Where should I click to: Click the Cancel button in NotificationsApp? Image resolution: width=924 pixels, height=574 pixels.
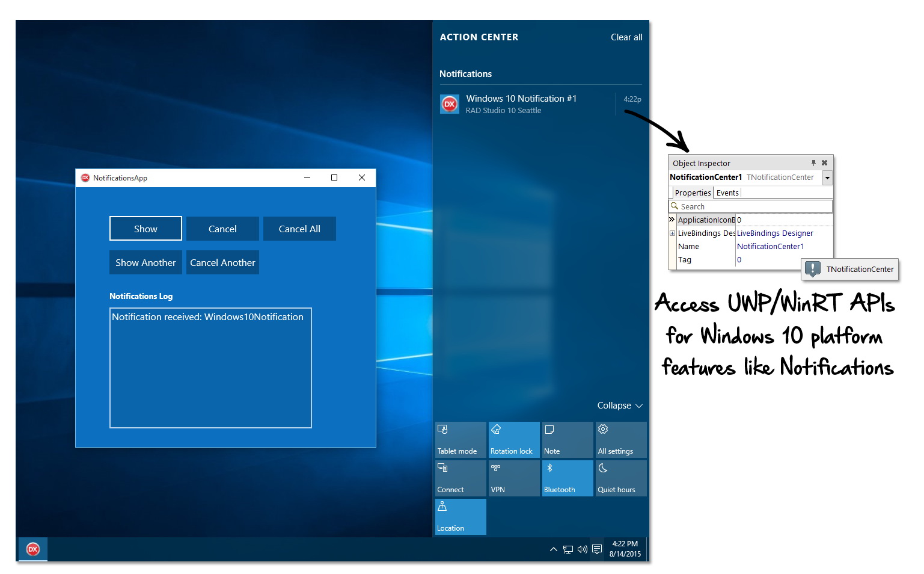pyautogui.click(x=222, y=229)
